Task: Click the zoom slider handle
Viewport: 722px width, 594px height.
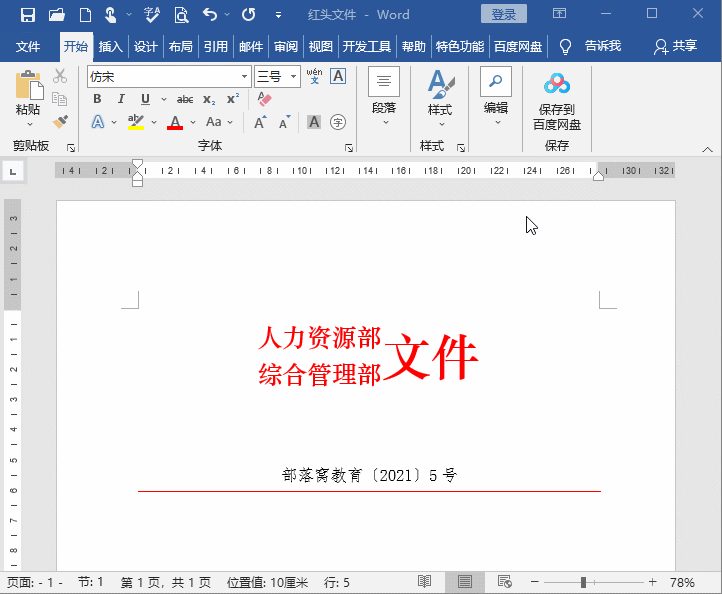Action: [x=583, y=582]
